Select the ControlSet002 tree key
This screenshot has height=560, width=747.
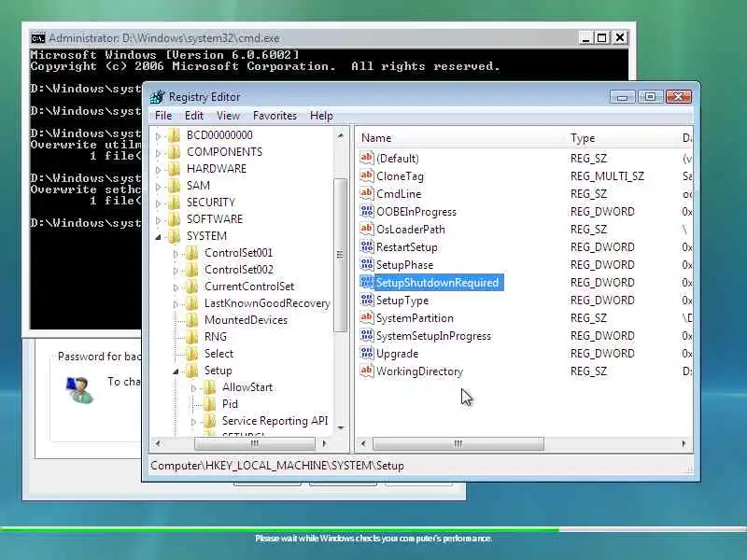239,270
